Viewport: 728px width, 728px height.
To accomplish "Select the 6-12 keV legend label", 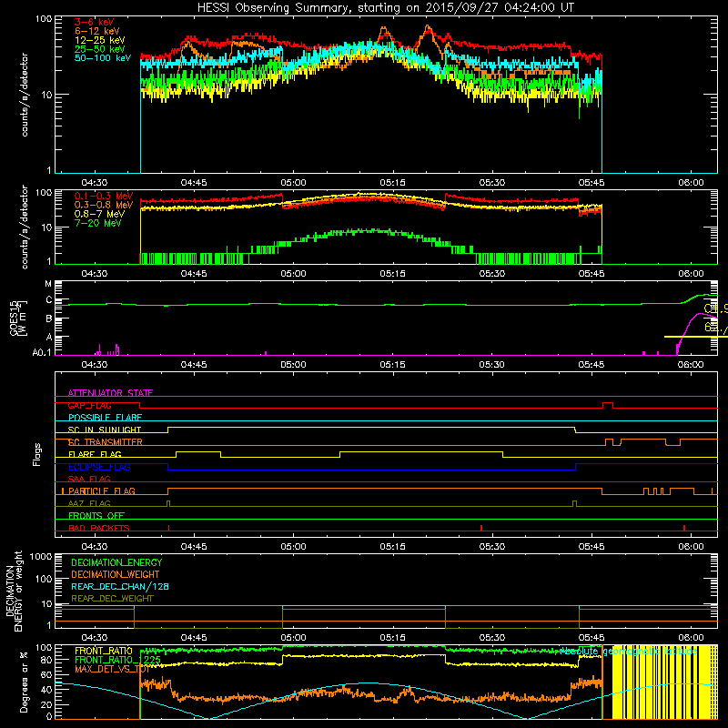I will tap(97, 31).
